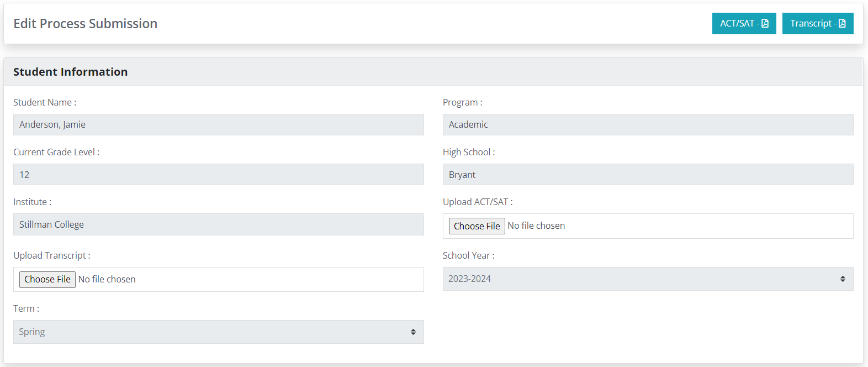Open the Transcript document button
The height and width of the screenshot is (367, 868).
tap(812, 23)
